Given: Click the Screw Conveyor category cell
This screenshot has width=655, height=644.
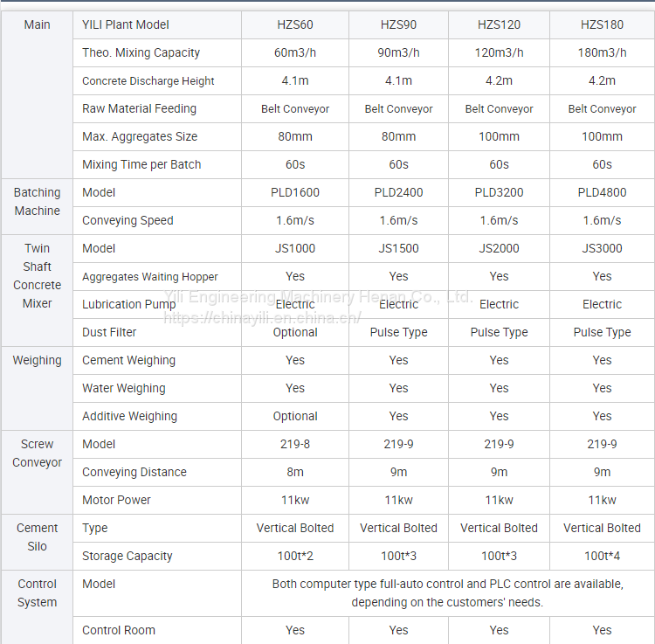Looking at the screenshot, I should coord(37,454).
